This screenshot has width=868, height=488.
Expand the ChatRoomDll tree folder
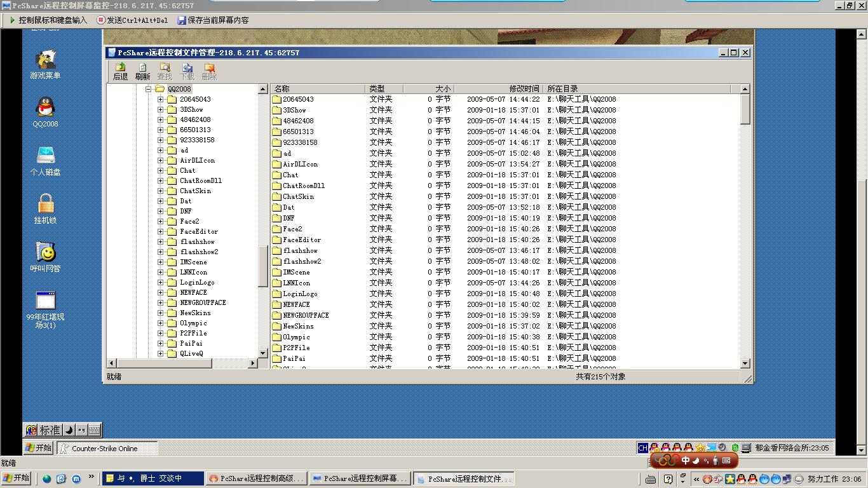(x=161, y=181)
